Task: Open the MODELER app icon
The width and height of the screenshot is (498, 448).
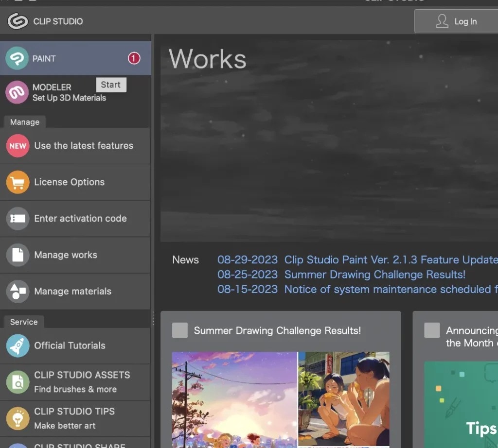Action: coord(17,92)
